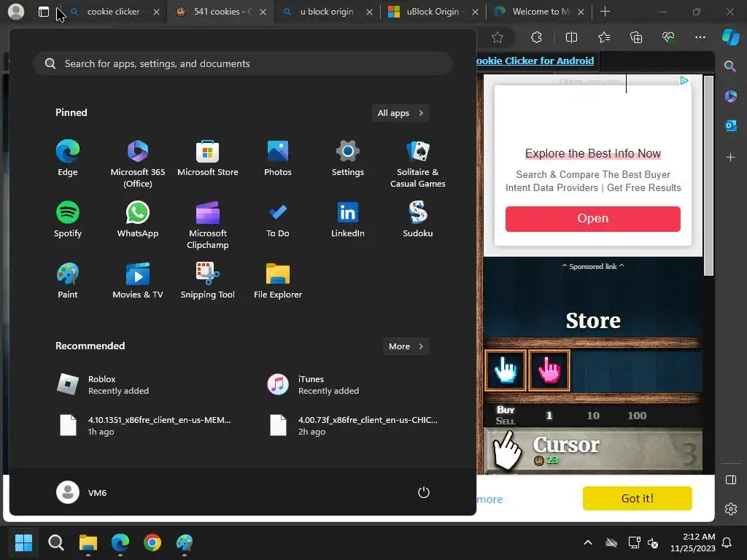
Task: Open the AdChoices icon on ad
Action: pos(684,80)
